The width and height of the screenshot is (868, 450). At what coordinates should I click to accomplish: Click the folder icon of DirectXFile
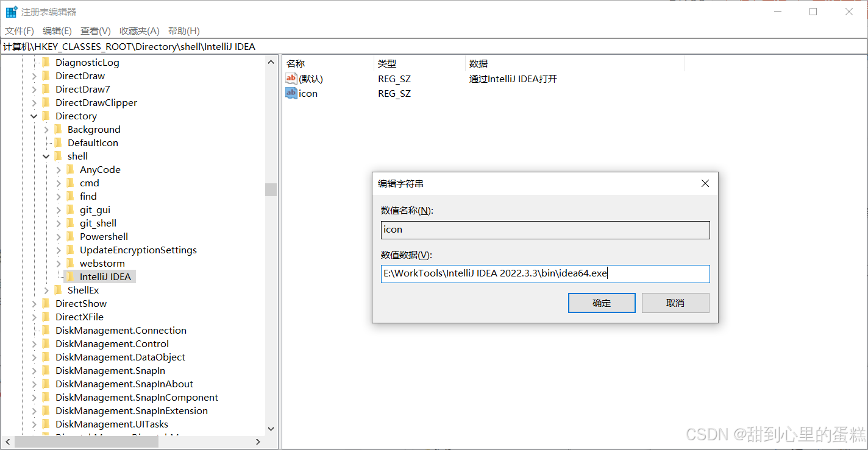[46, 317]
